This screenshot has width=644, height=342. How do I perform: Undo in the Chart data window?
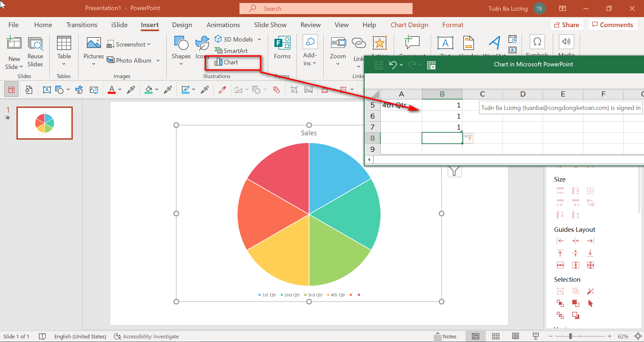point(393,65)
